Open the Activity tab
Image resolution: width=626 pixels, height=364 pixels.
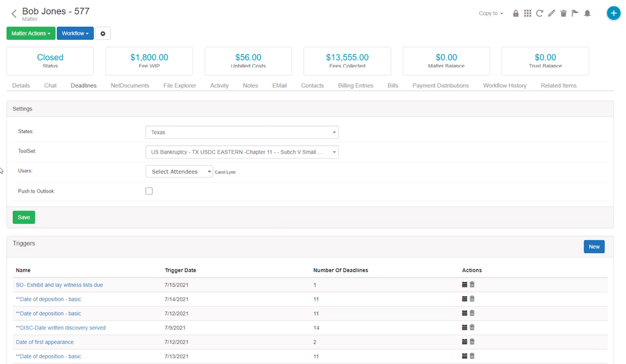(219, 85)
